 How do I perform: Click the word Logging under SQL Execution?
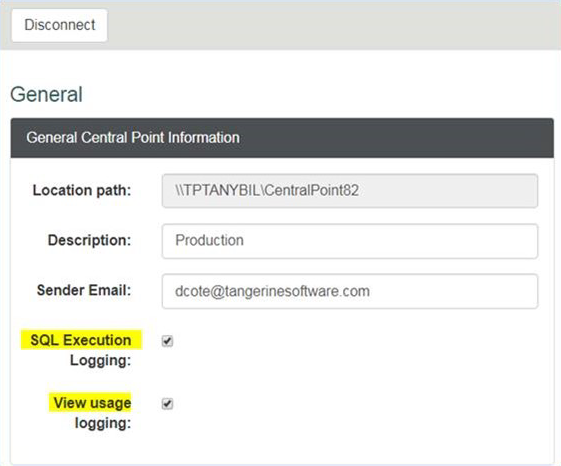pos(101,360)
